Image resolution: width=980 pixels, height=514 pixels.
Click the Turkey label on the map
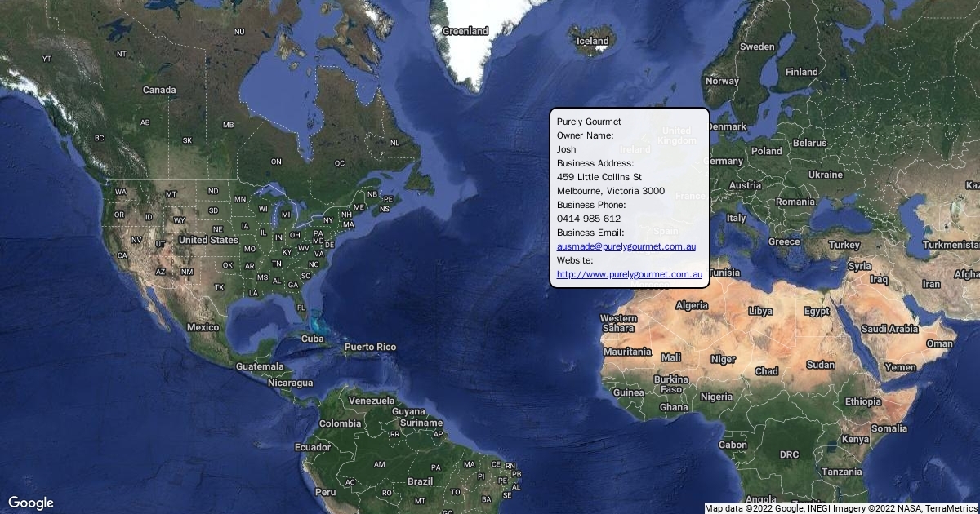[844, 245]
